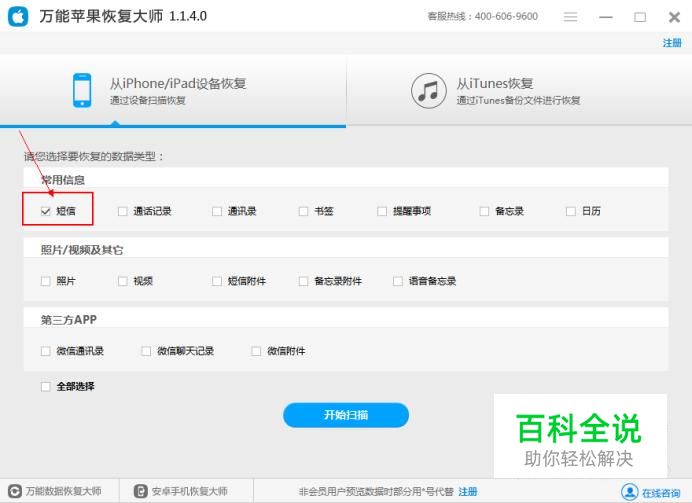Click the 在线咨询 user avatar icon
The image size is (692, 503).
(x=629, y=492)
